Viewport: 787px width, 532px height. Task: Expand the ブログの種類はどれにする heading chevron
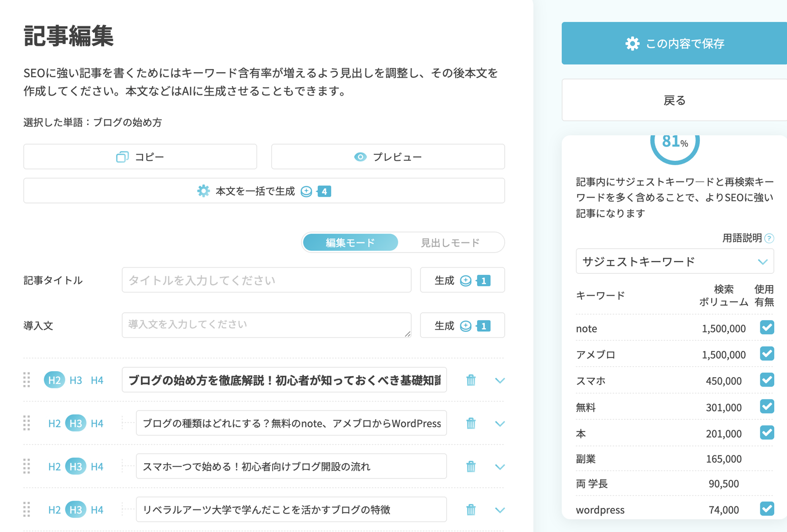(x=500, y=424)
